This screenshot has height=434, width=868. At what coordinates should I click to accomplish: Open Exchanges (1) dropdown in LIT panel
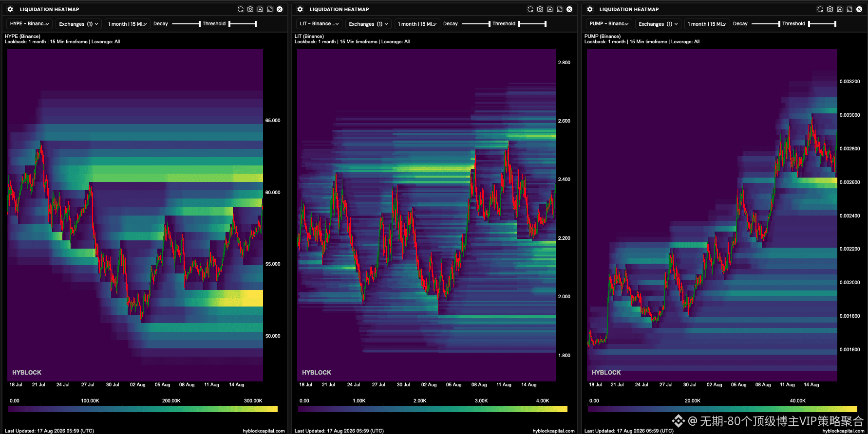tap(368, 24)
